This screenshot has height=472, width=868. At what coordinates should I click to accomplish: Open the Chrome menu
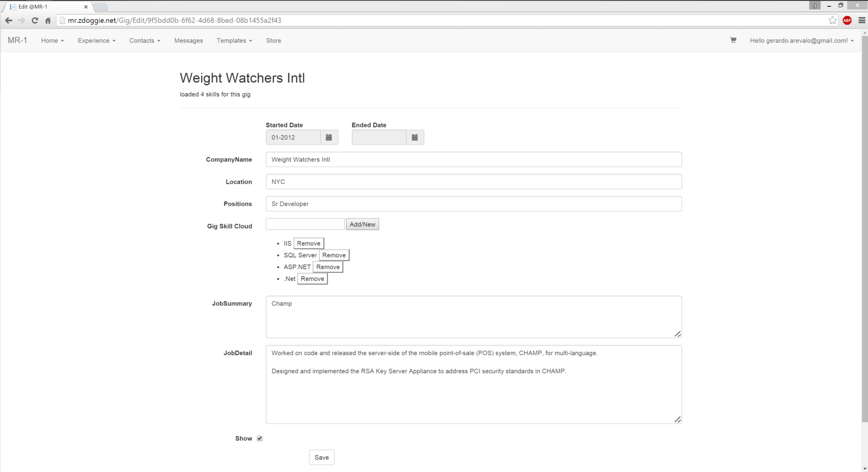pyautogui.click(x=862, y=20)
